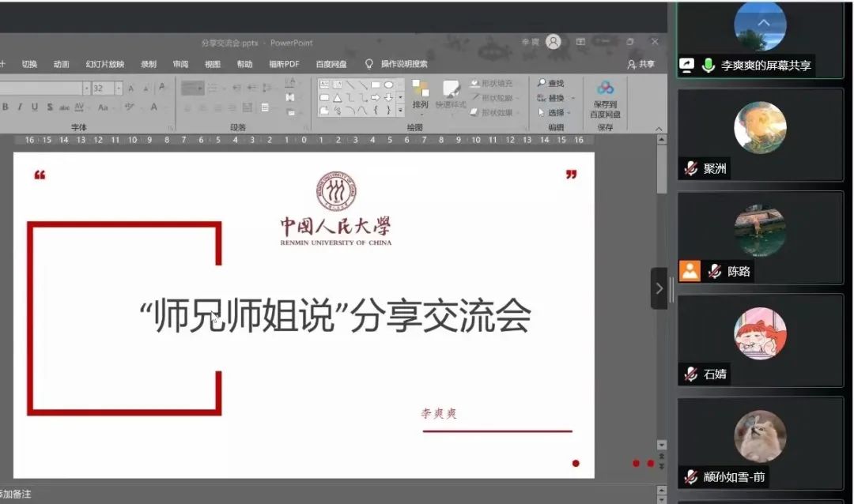
Task: Click the orange host icon beside 陈路
Action: click(x=690, y=271)
